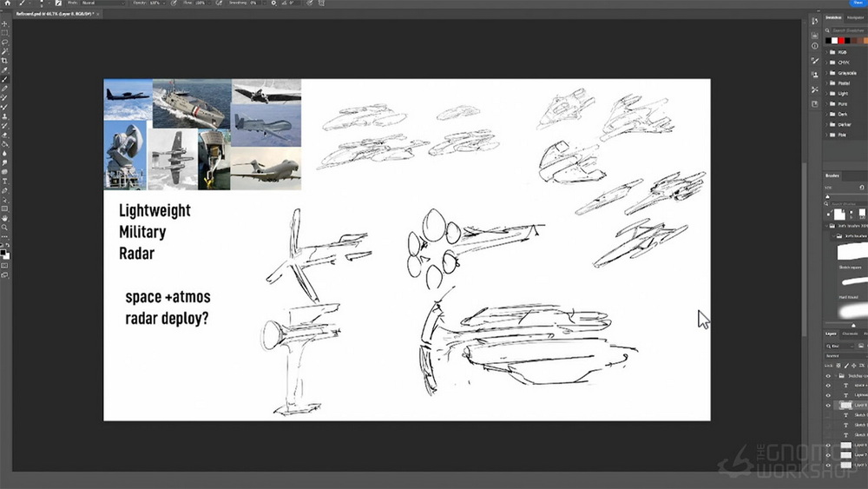Viewport: 868px width, 489px height.
Task: Select the Layers tab
Action: (831, 334)
